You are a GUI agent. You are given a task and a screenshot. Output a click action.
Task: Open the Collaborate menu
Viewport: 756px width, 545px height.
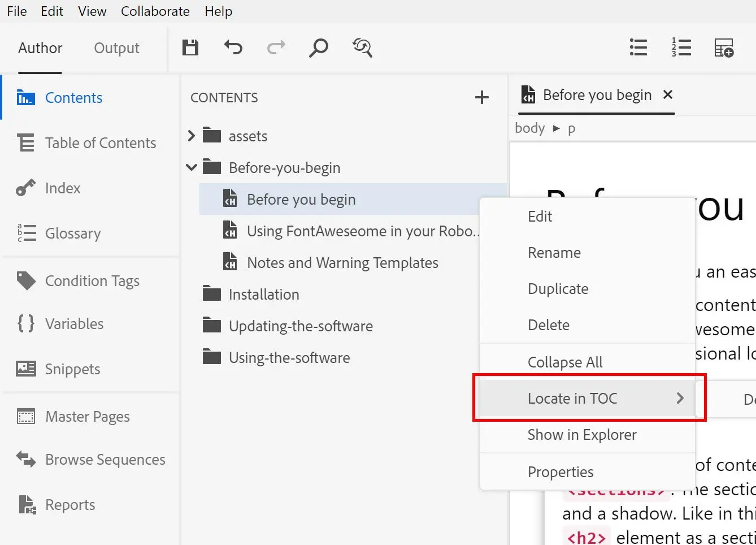coord(155,11)
